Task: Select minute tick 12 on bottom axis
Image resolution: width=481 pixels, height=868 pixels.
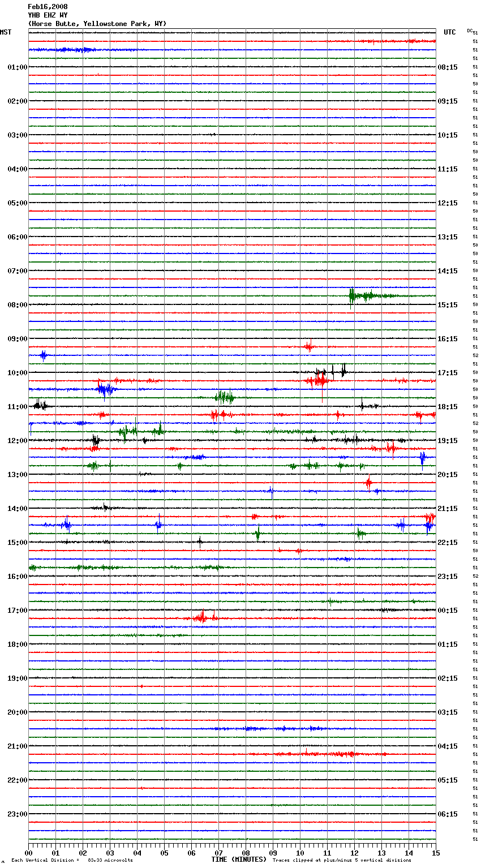Action: coord(354,853)
